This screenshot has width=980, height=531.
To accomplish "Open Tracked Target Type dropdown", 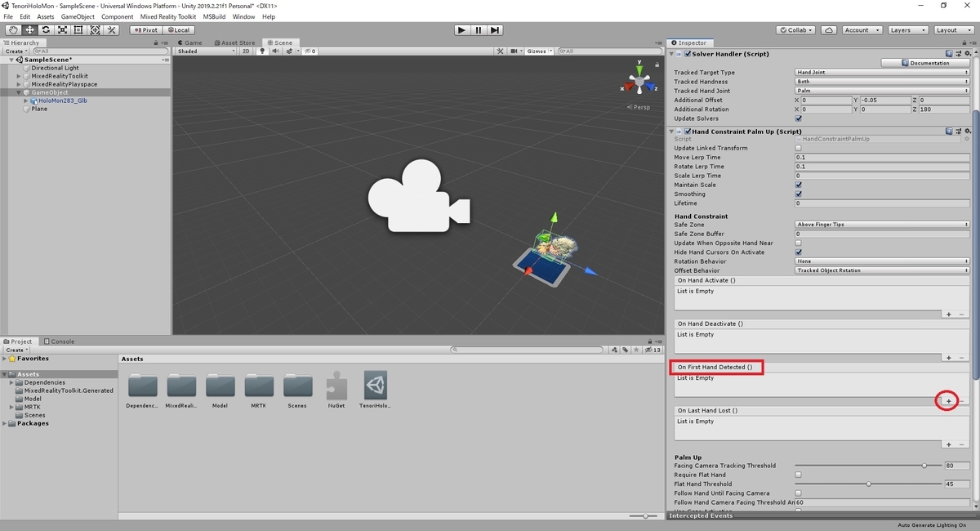I will (x=882, y=72).
